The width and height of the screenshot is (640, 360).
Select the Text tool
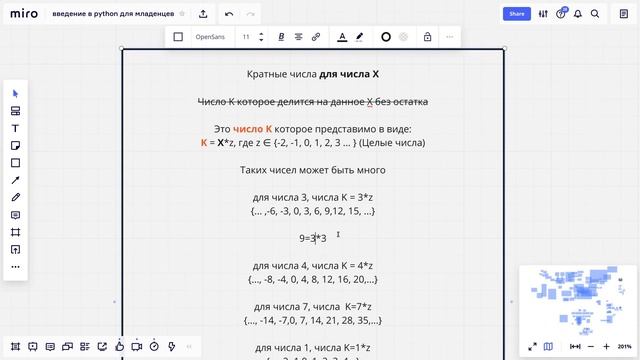pos(16,129)
